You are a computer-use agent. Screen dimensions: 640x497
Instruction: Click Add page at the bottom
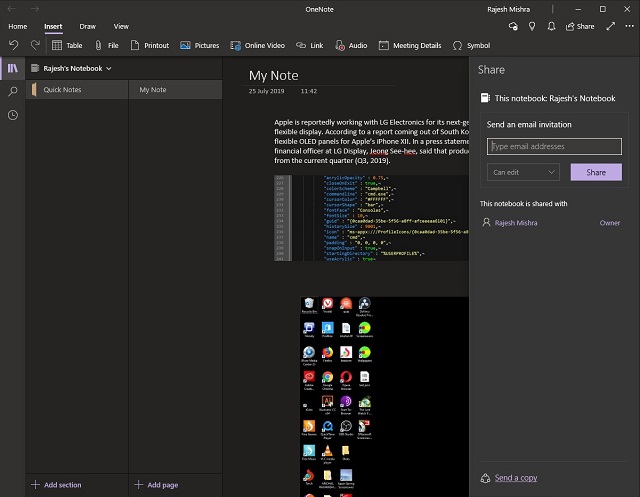pyautogui.click(x=156, y=485)
